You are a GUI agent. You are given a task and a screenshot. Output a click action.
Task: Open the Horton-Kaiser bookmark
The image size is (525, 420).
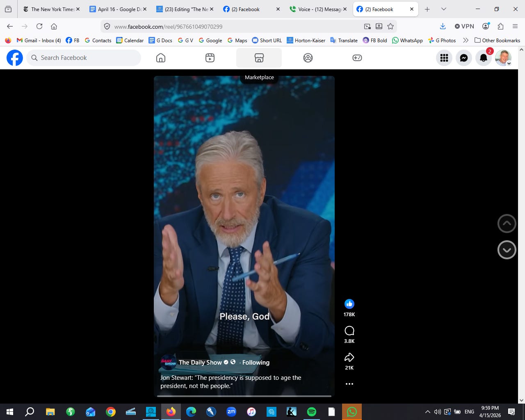click(x=306, y=40)
